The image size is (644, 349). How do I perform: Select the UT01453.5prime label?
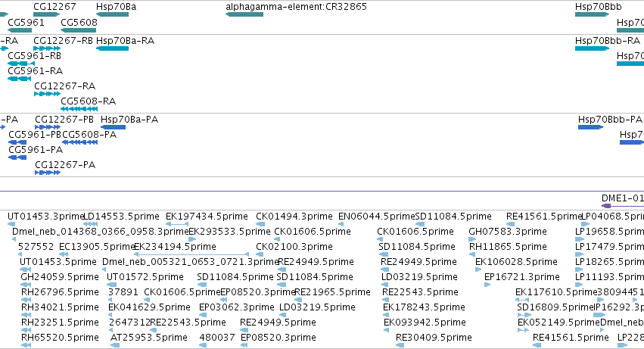pyautogui.click(x=58, y=262)
